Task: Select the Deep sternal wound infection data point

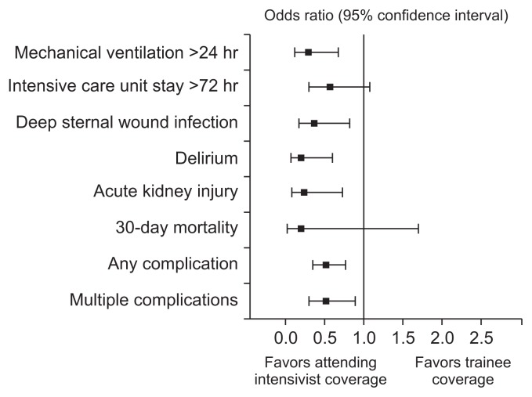Action: pos(314,123)
